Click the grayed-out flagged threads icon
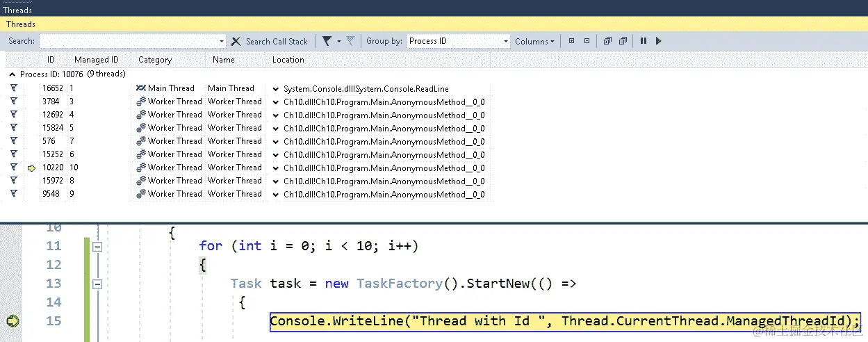The height and width of the screenshot is (342, 868). click(x=351, y=41)
